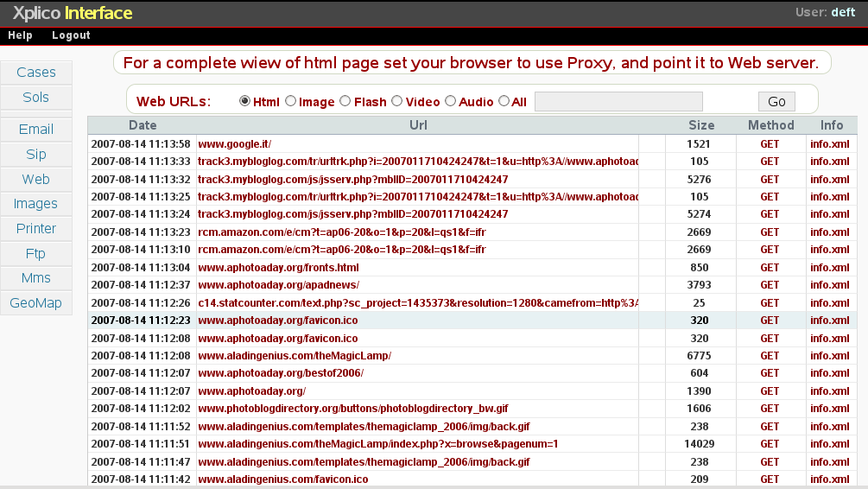Open Cases in the sidebar
Screen dimensions: 868x489
(x=36, y=73)
